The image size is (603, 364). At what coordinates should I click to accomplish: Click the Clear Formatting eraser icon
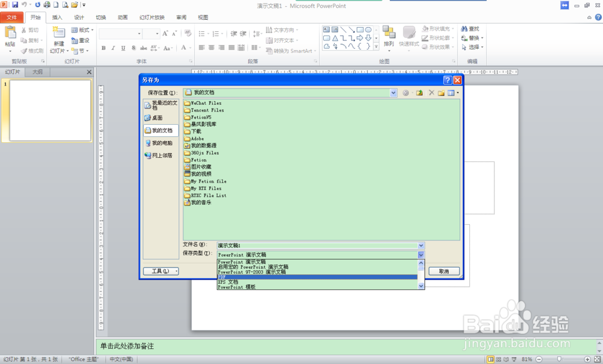(188, 33)
